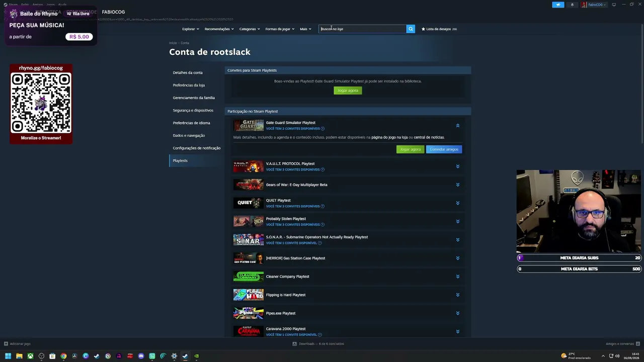
Task: Enter Big Picture mode via monitor icon
Action: [x=614, y=5]
